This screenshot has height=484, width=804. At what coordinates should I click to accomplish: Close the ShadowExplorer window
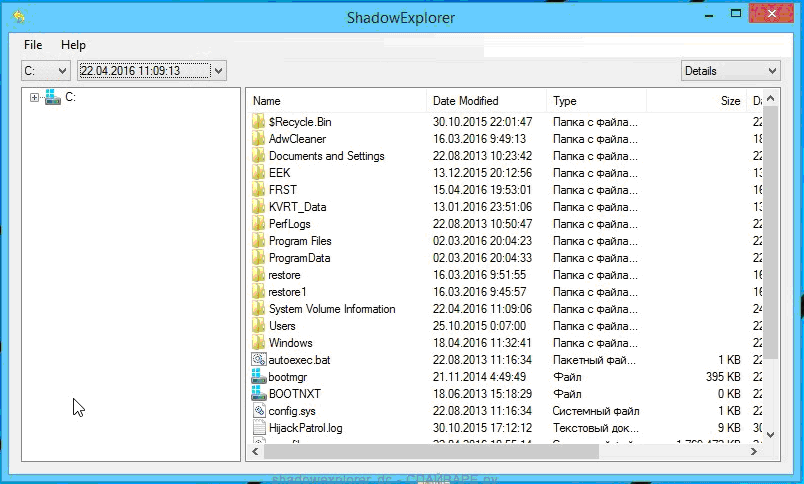(771, 14)
